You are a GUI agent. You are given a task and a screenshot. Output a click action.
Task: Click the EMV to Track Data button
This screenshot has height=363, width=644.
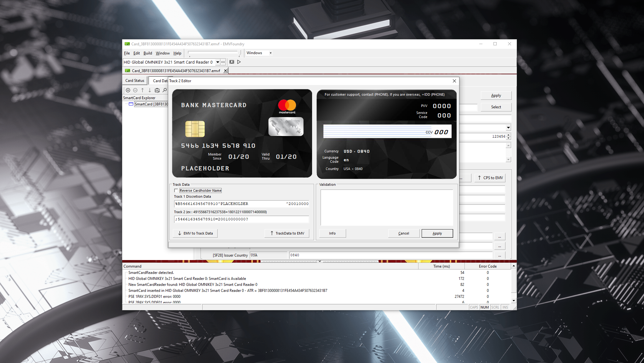click(x=195, y=233)
